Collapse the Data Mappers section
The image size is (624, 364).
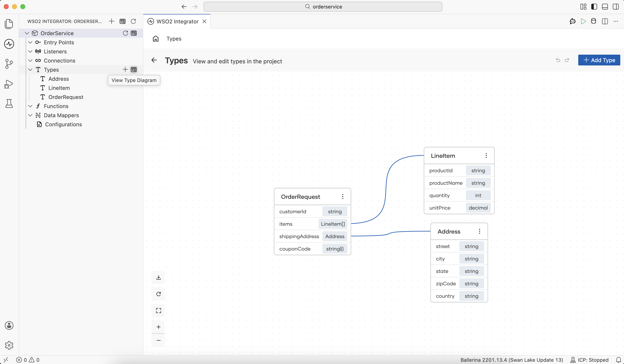coord(30,115)
